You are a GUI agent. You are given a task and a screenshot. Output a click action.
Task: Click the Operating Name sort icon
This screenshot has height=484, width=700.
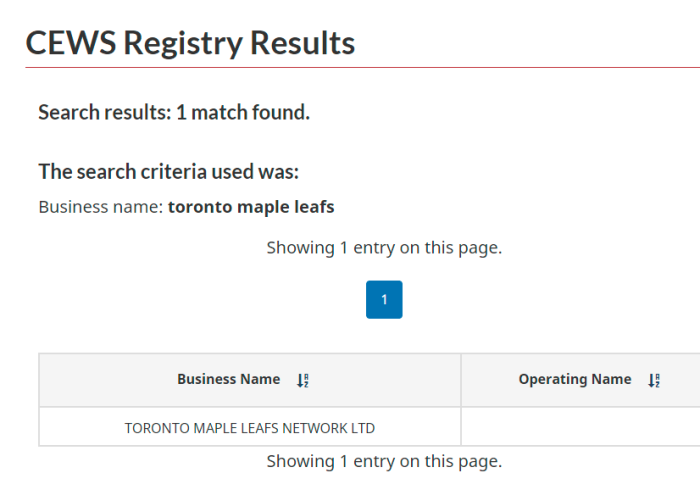[x=654, y=380]
